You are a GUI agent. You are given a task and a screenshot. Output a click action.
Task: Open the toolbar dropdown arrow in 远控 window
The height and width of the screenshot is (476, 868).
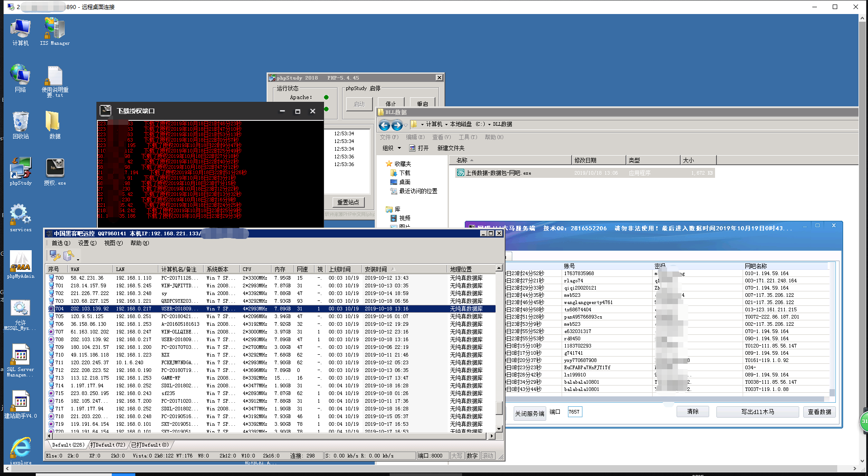tap(78, 259)
